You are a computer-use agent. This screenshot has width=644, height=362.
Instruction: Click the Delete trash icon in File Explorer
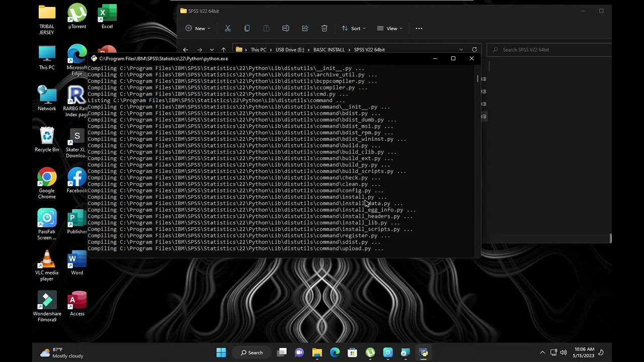[325, 29]
